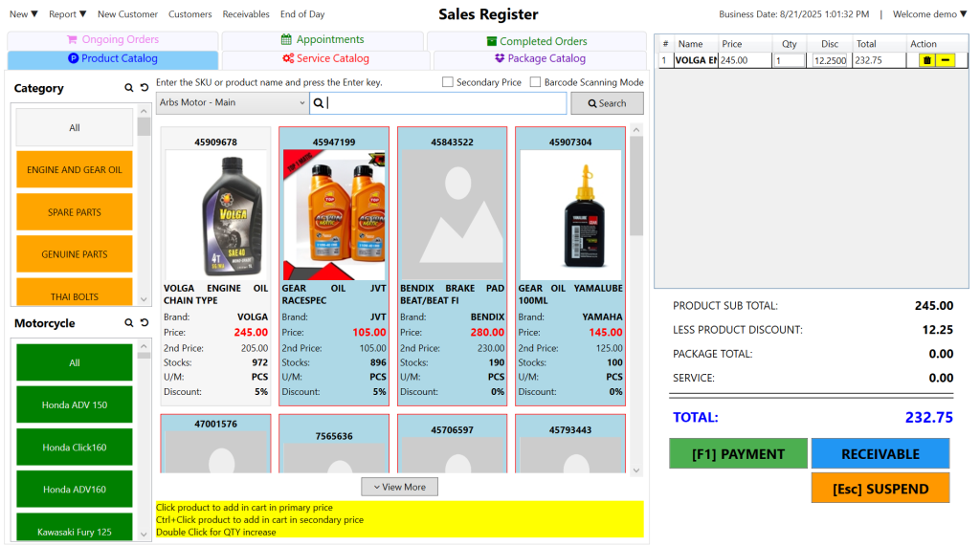Open the Receivables menu item
The width and height of the screenshot is (980, 546).
pos(246,13)
